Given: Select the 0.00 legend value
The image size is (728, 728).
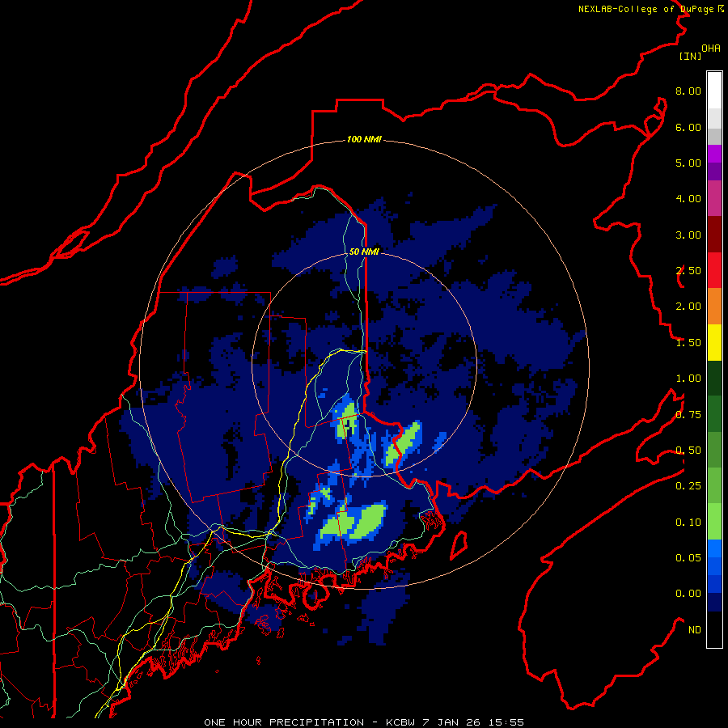Looking at the screenshot, I should click(688, 594).
